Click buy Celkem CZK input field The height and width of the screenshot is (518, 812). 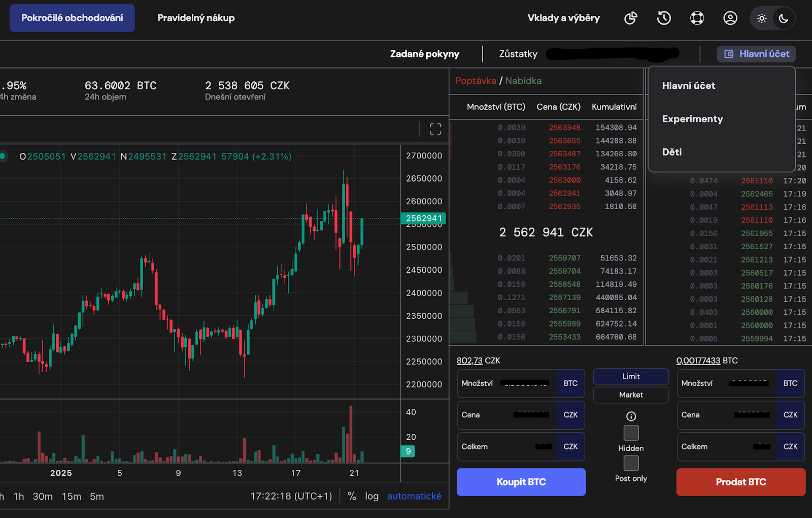click(521, 447)
